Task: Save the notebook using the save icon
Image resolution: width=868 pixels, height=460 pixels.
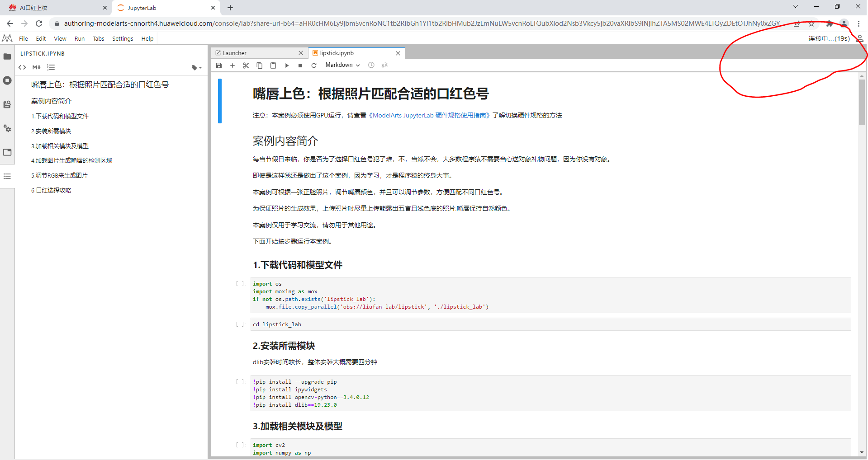Action: click(x=219, y=65)
